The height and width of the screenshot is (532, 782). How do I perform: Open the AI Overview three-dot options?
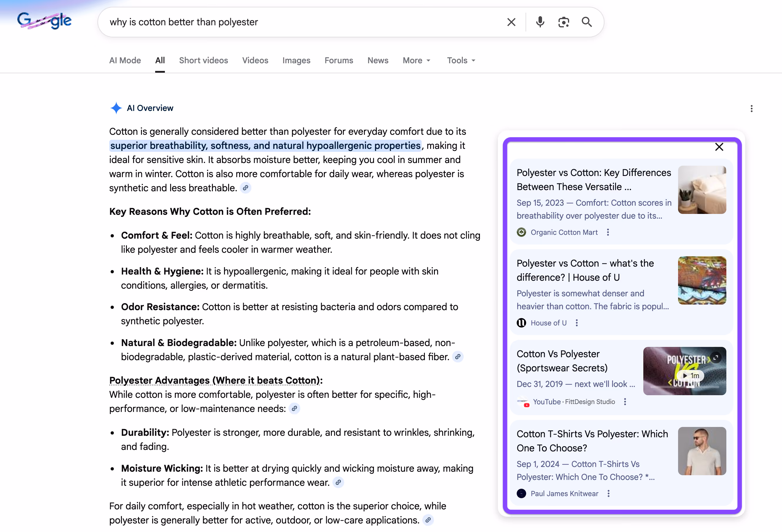751,109
